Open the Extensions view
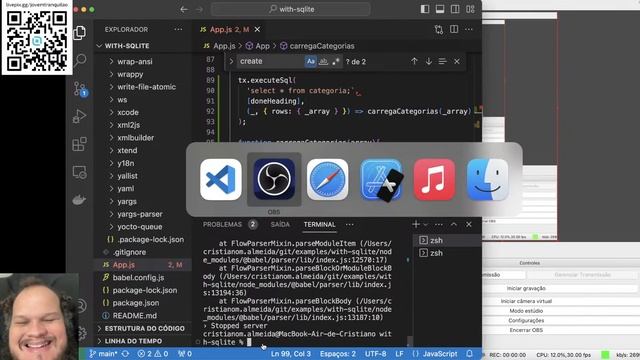Screen dimensions: 640x360 click(80, 144)
